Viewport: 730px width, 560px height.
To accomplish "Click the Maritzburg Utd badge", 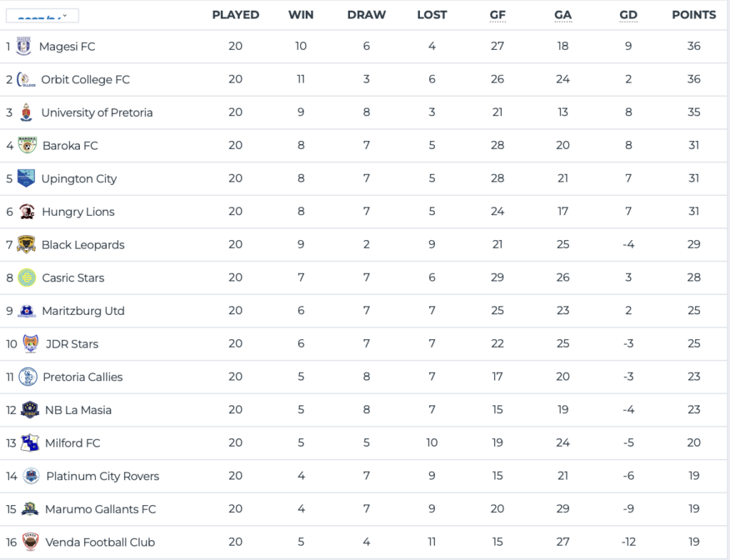I will coord(27,311).
